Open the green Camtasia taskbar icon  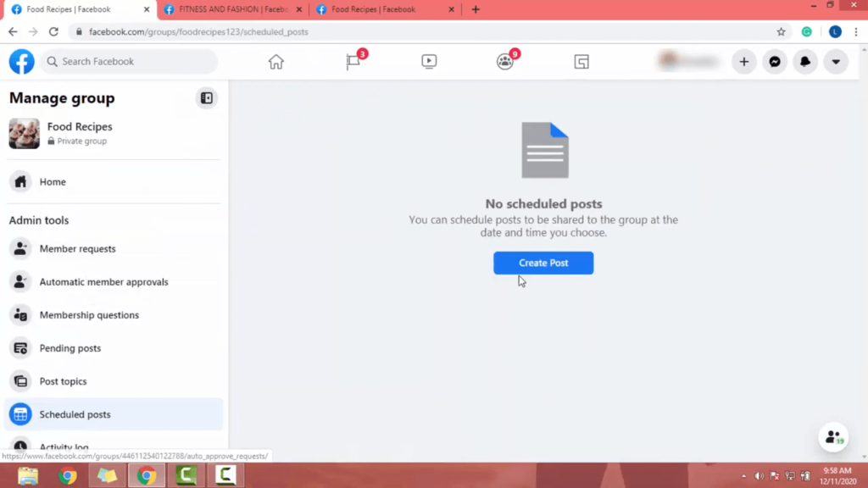coord(186,475)
